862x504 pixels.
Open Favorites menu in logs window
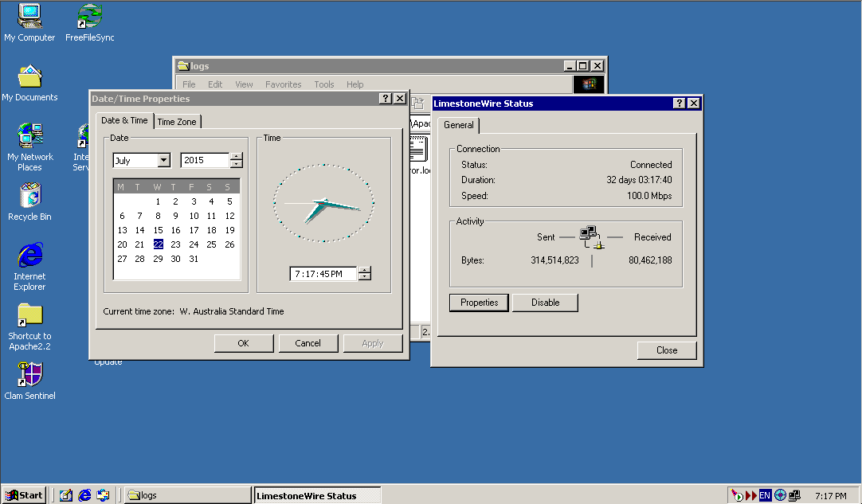coord(283,84)
